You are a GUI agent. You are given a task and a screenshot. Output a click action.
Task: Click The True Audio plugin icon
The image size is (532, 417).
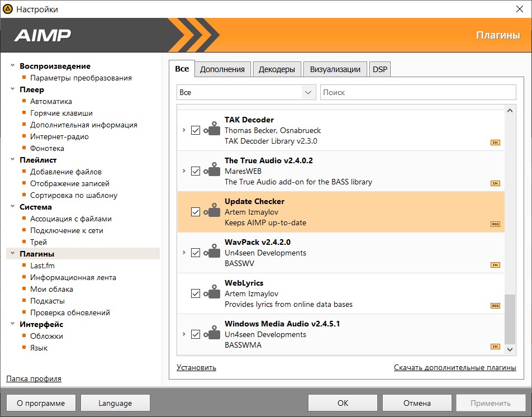coord(212,171)
